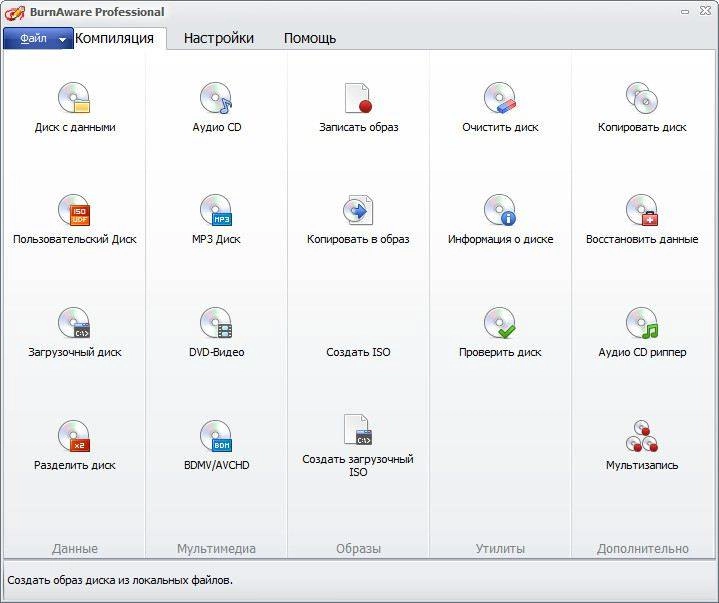Close the BurnAware Professional window
Image resolution: width=719 pixels, height=603 pixels.
point(705,11)
